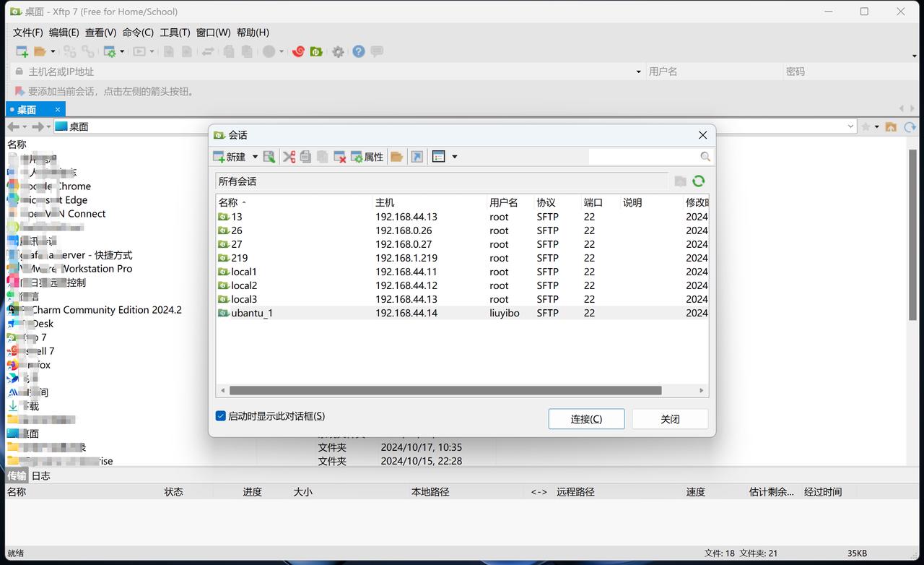Close the 会话 dialog with X

point(702,135)
